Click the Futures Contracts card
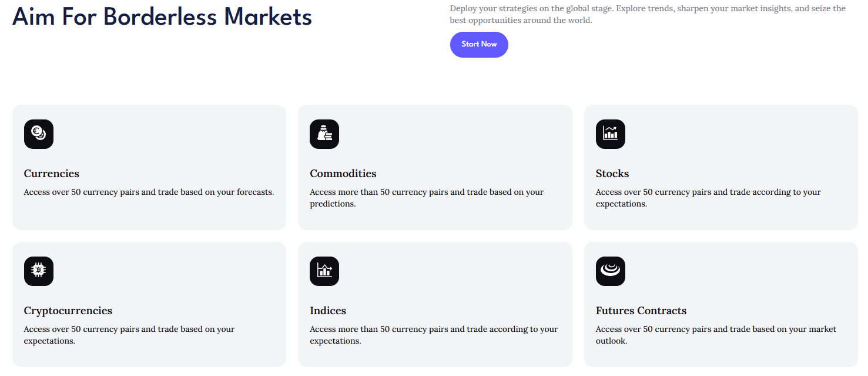This screenshot has height=376, width=868. (x=720, y=304)
